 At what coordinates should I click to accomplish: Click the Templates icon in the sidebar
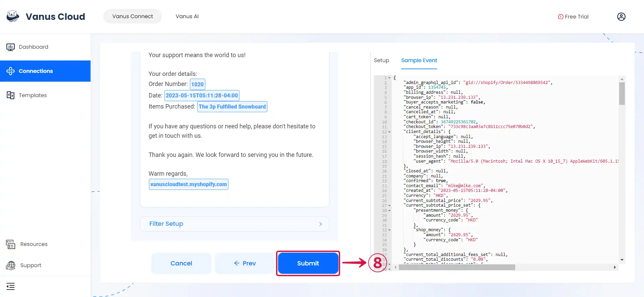(10, 95)
